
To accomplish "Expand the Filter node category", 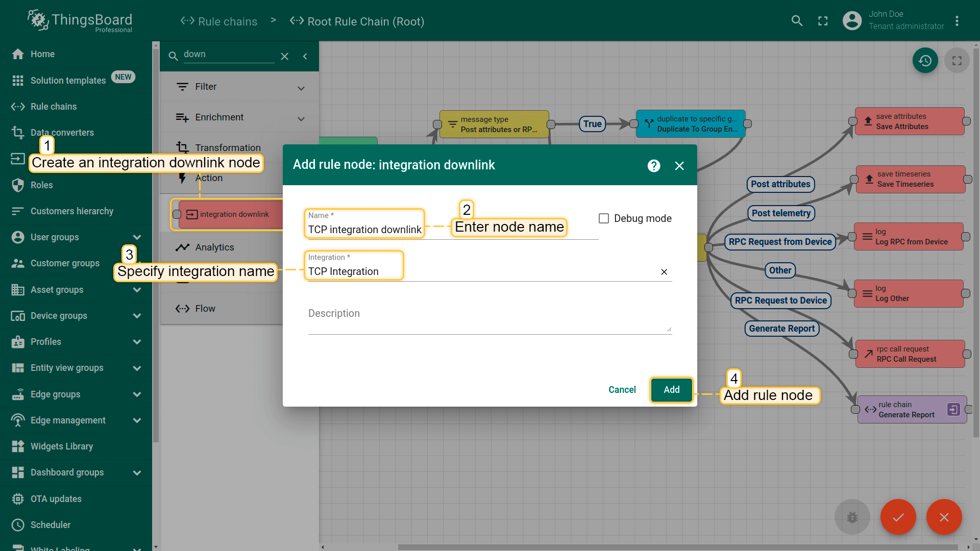I will click(301, 88).
